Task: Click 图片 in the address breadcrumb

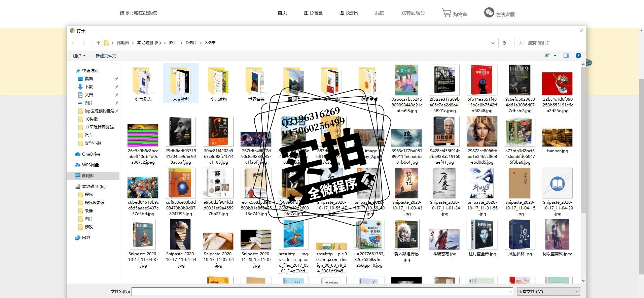Action: pos(173,43)
